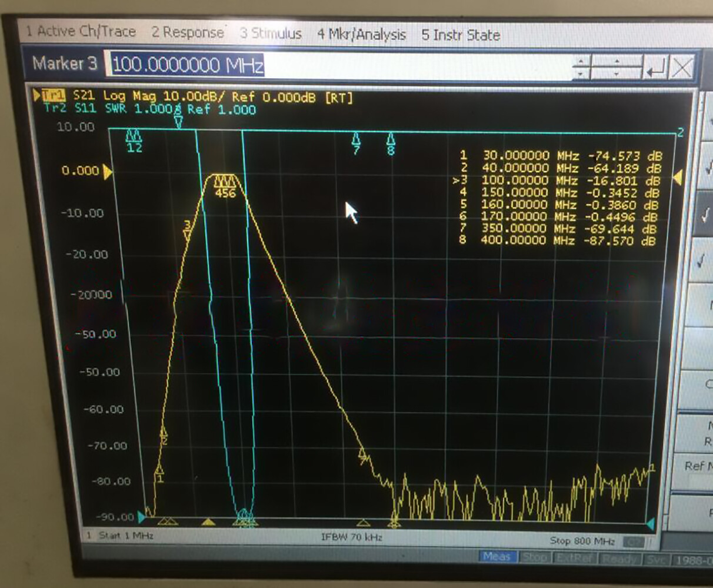Close the marker entry bar with X
This screenshot has width=713, height=588.
point(681,69)
